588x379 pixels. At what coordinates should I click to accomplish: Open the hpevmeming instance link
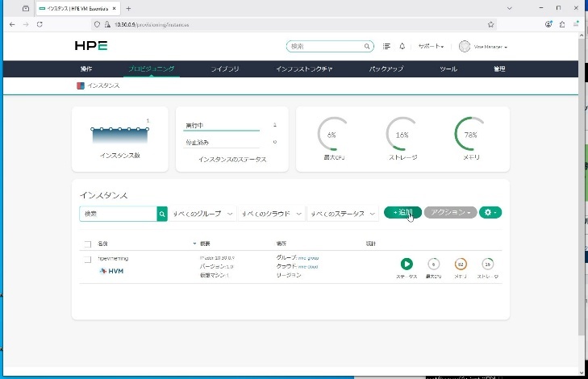point(113,258)
